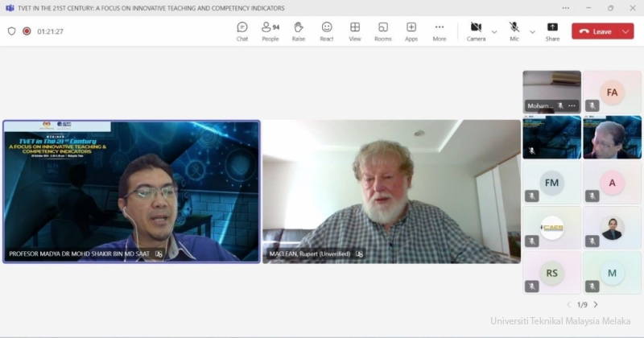Viewport: 644px width, 338px height.
Task: Open the View layout menu
Action: coord(354,31)
